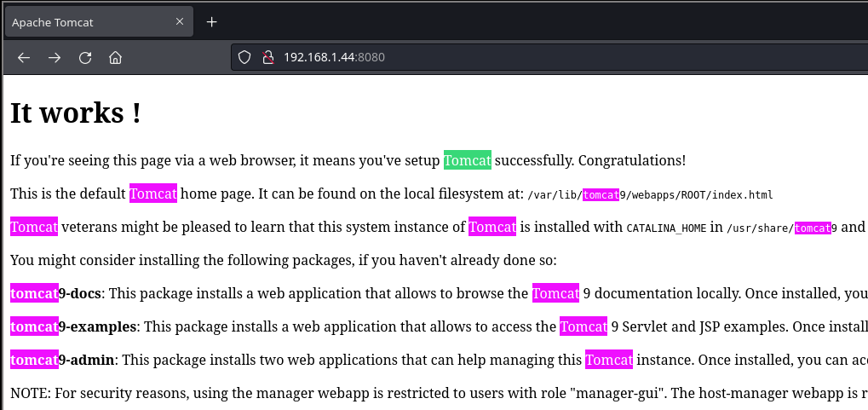Click the /var/lib/tomcat9/webapps/ROOT/index.html path
Image resolution: width=868 pixels, height=410 pixels.
(650, 195)
